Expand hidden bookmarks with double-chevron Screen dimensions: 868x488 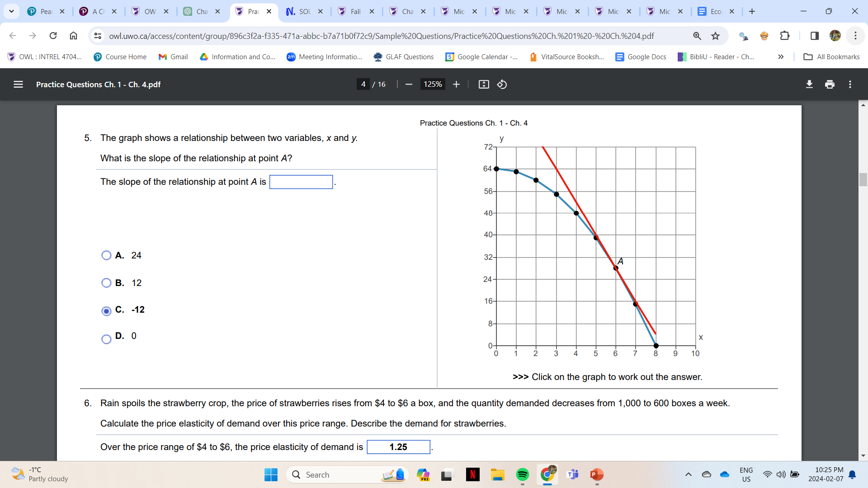coord(781,56)
